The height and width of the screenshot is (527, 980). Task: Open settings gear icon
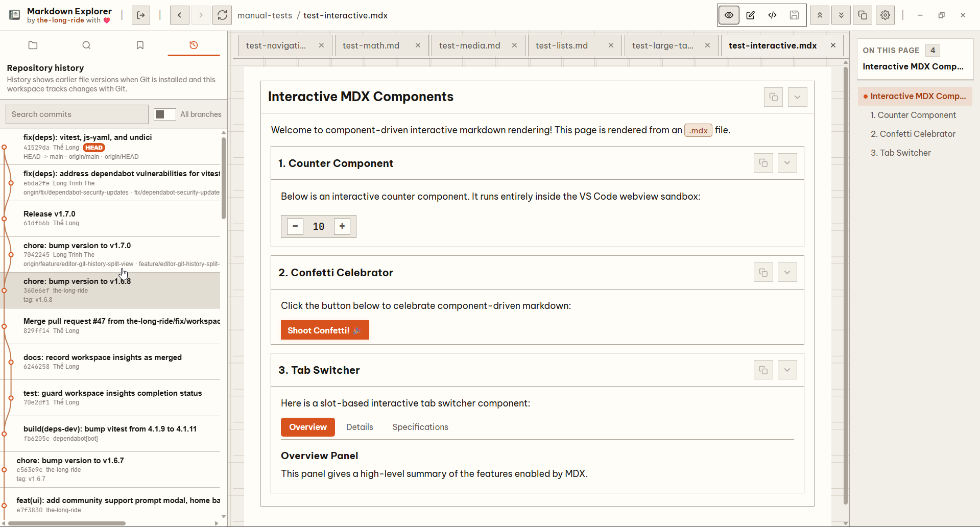pos(885,15)
